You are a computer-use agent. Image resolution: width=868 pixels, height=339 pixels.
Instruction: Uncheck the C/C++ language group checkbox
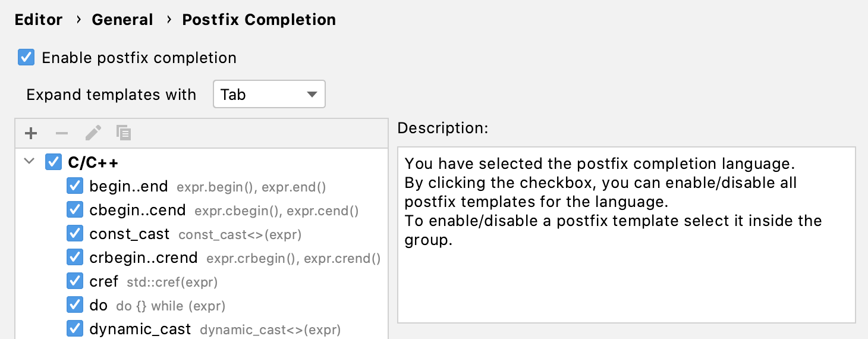tap(54, 162)
